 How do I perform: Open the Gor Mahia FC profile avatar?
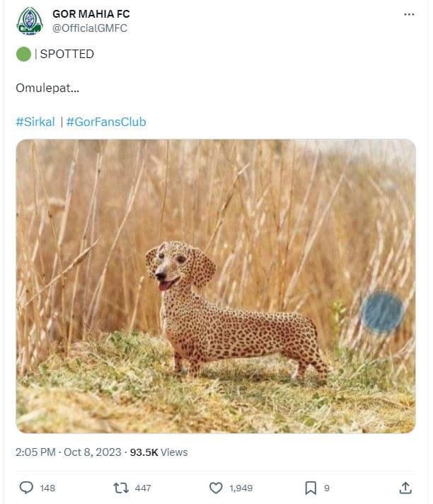coord(29,21)
